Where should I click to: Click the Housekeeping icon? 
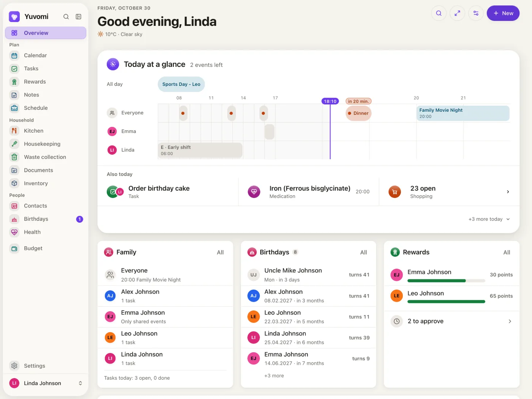pyautogui.click(x=14, y=144)
